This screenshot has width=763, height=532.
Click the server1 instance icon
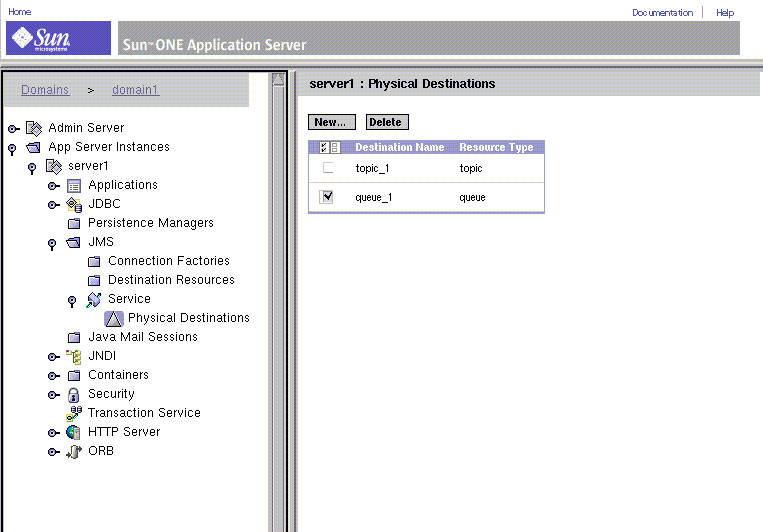(54, 166)
